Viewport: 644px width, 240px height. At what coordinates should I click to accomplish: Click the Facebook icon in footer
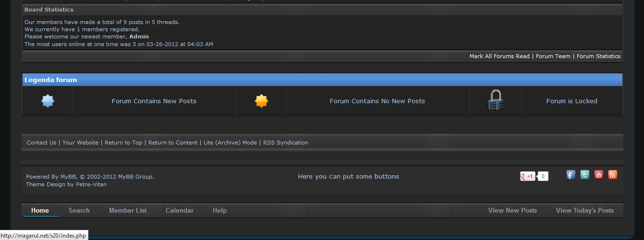coord(571,175)
